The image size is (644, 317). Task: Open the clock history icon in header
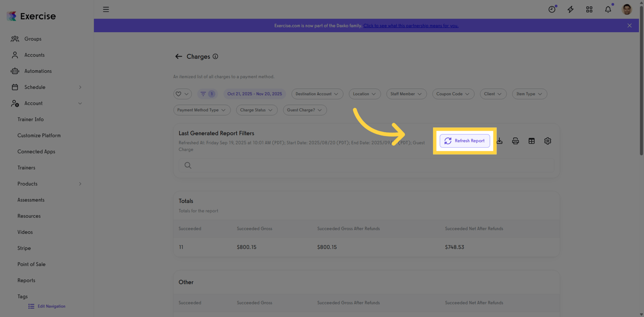click(552, 9)
